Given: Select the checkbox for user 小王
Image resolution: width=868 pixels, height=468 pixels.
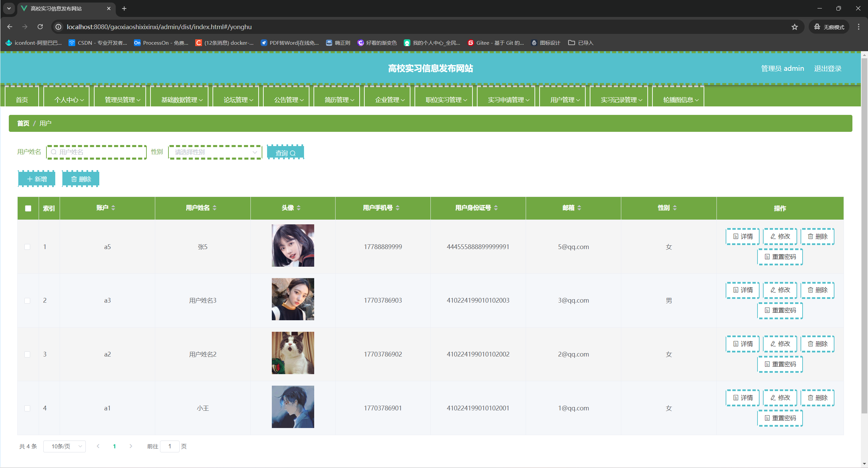Looking at the screenshot, I should [x=27, y=408].
